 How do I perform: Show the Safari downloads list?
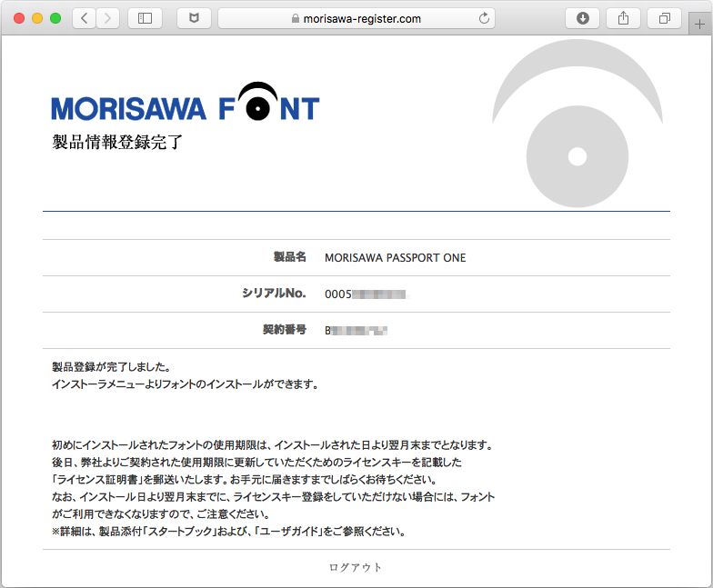583,18
